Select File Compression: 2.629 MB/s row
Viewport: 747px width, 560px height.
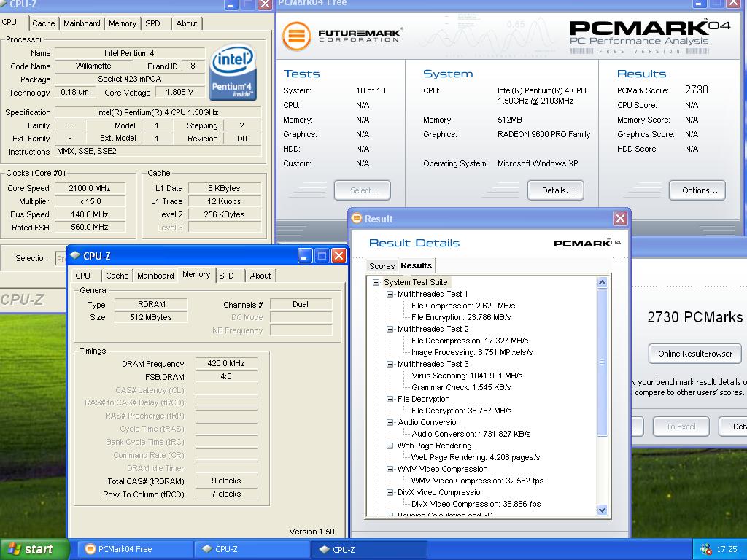pos(463,306)
